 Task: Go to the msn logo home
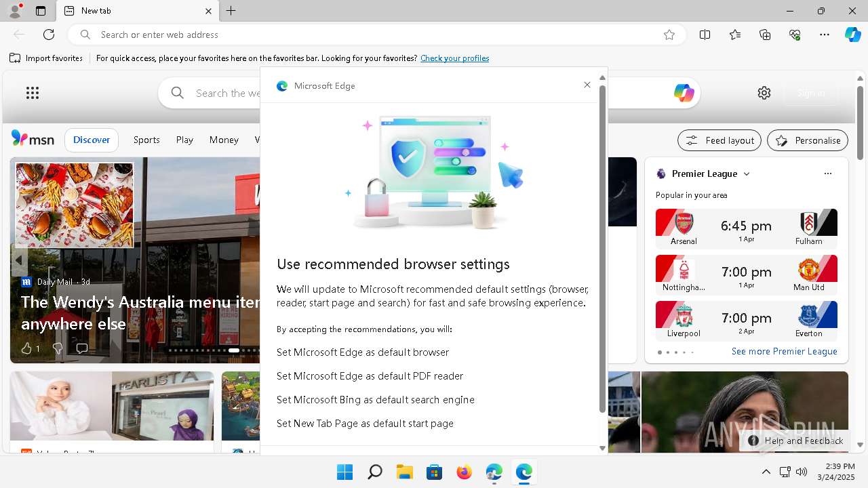tap(33, 139)
